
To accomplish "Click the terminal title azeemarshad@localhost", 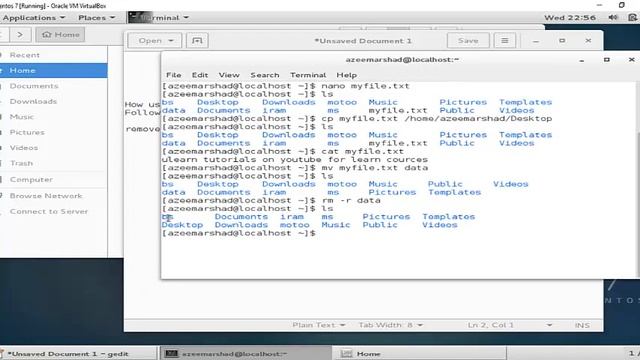I will tap(402, 60).
